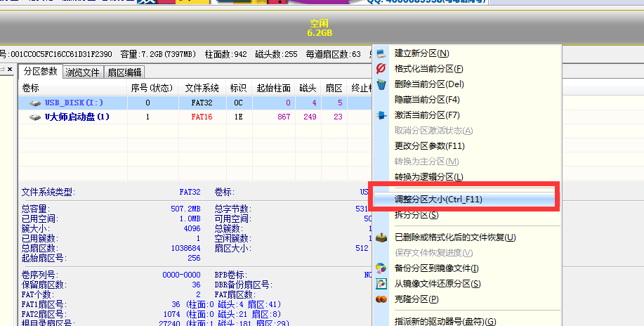644x326 pixels.
Task: Switch to the 浏览文件 tab
Action: pos(83,72)
